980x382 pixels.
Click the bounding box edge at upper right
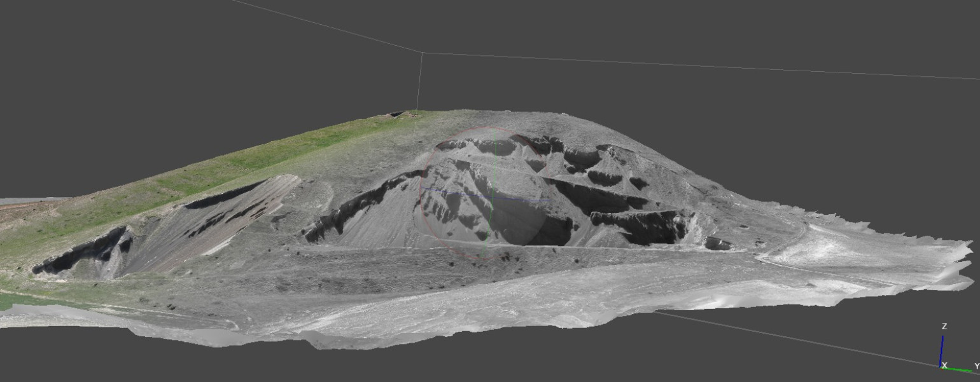[x=700, y=65]
